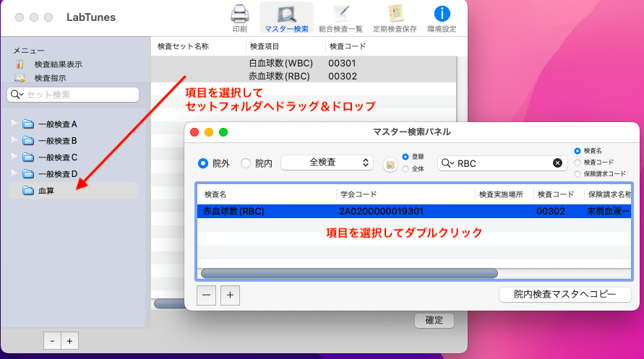
Task: Open マスター検索 from the toolbar
Action: click(286, 14)
